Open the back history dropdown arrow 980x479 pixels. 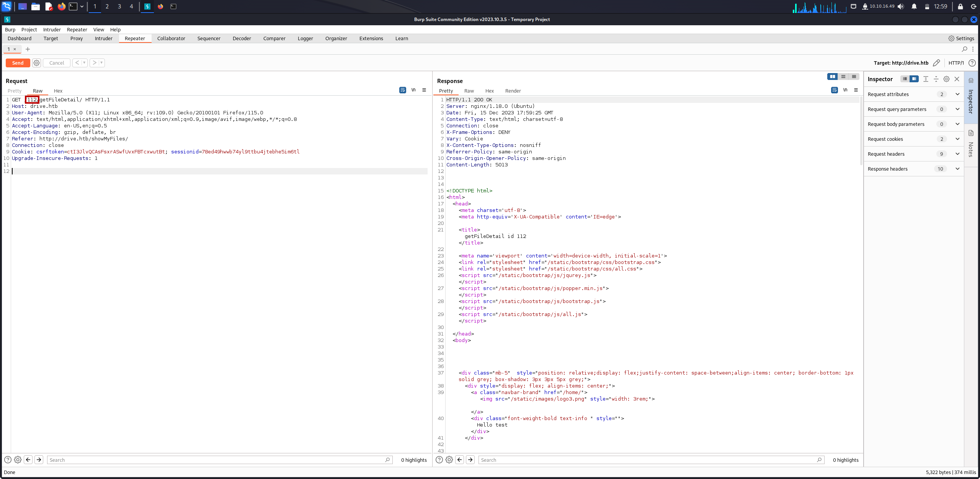(84, 63)
